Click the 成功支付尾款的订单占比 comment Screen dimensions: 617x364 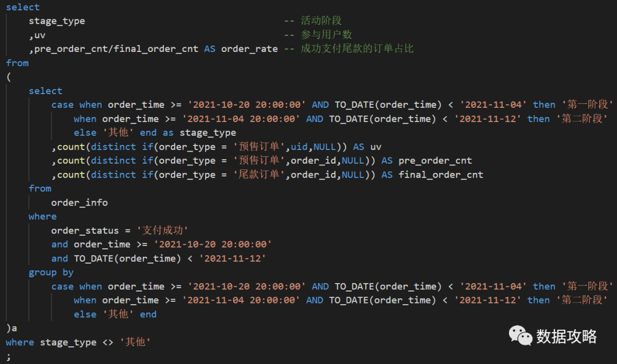[356, 48]
